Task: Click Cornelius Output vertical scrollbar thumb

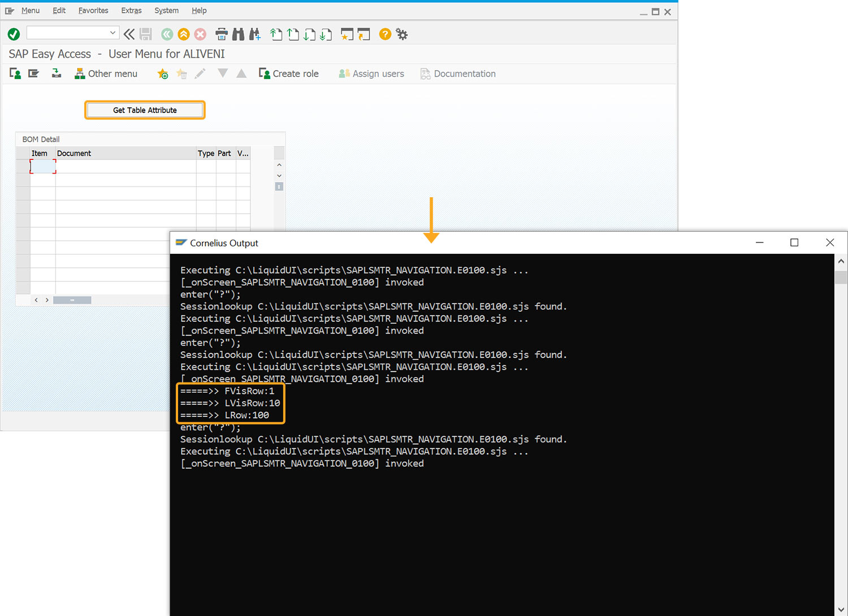Action: coord(841,277)
